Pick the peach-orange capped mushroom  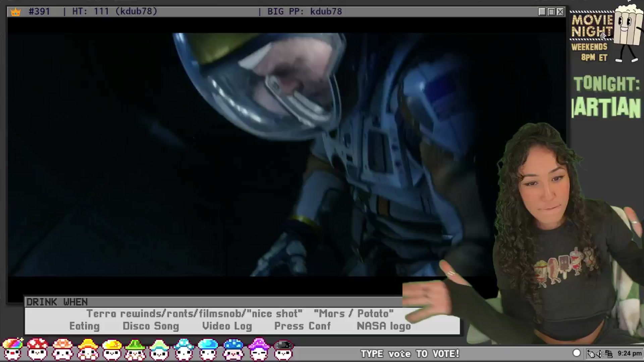click(63, 349)
